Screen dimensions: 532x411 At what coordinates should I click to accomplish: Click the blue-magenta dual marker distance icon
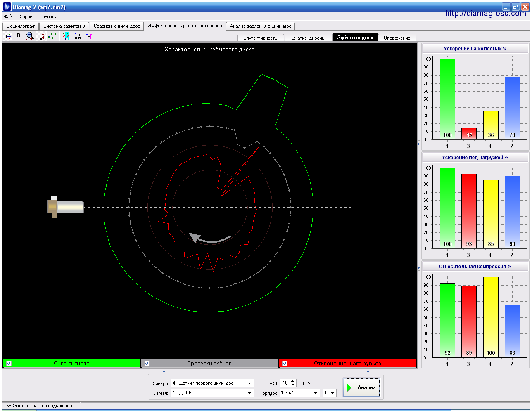click(x=89, y=36)
